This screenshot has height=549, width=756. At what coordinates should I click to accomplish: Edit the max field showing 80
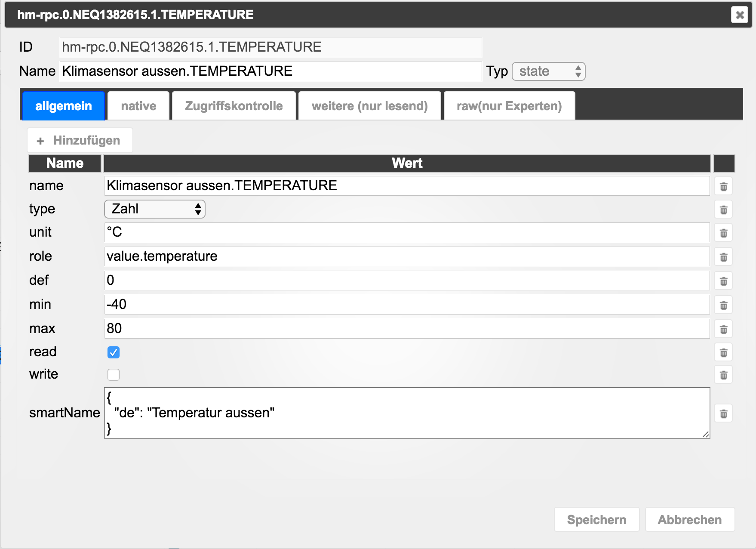click(x=407, y=329)
